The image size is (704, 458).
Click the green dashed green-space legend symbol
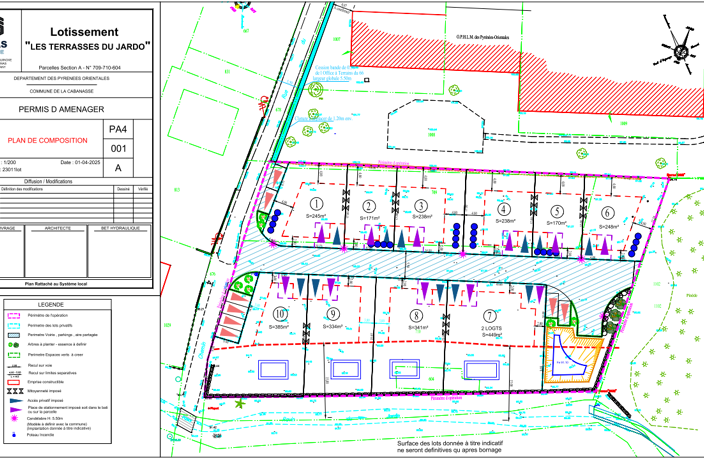[14, 355]
